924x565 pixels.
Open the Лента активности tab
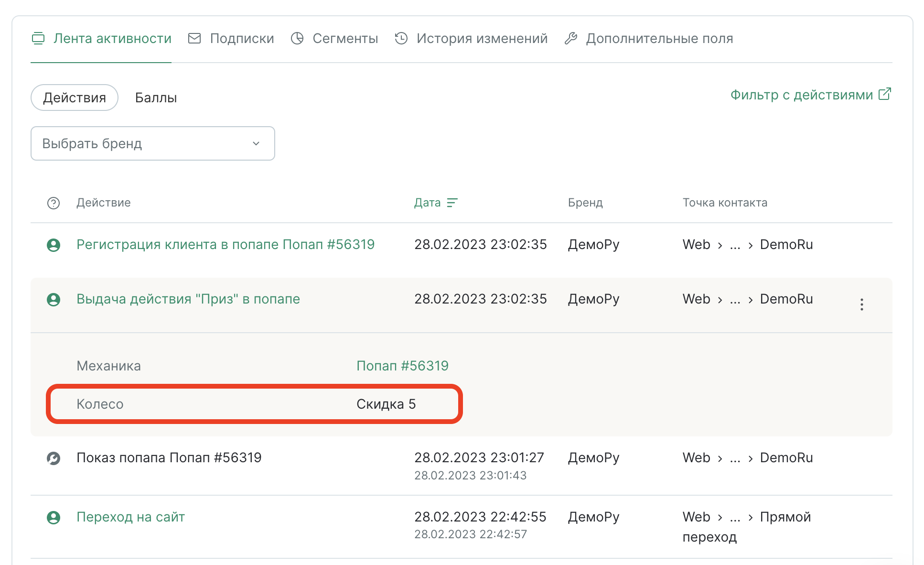click(101, 38)
